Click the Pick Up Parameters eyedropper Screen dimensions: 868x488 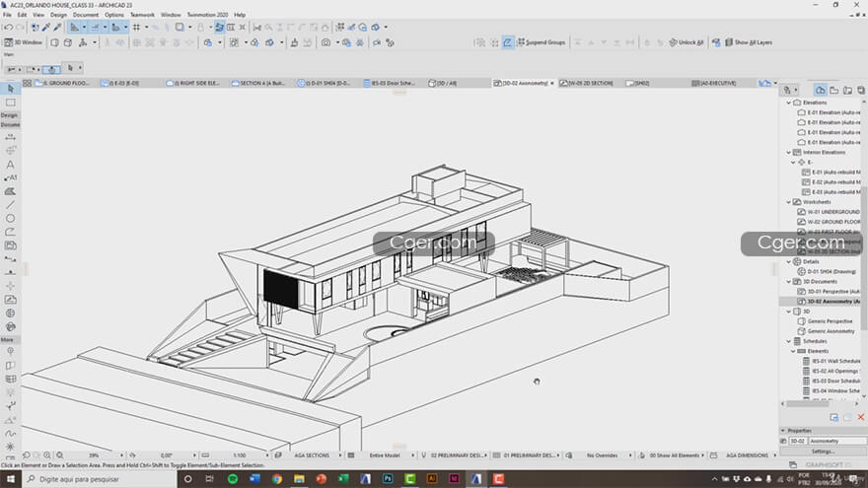46,28
